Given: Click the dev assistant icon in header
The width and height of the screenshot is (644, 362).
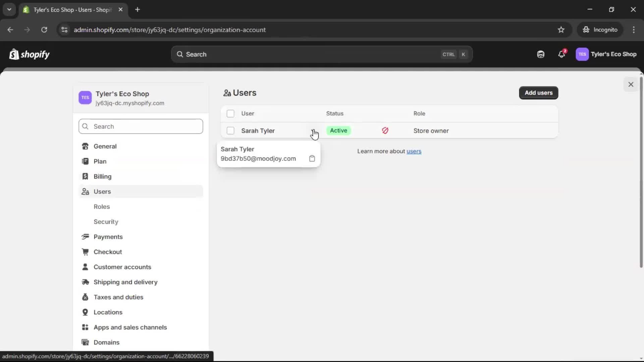Looking at the screenshot, I should click(540, 54).
